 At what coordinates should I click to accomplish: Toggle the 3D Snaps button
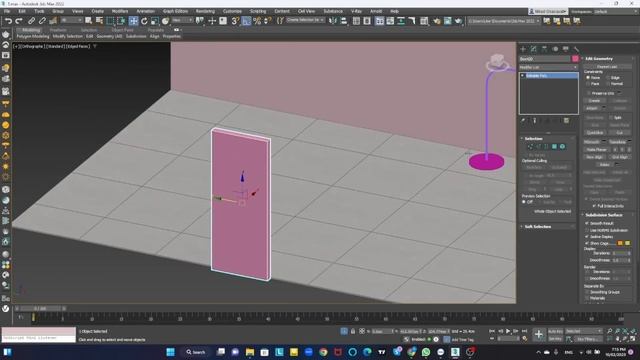236,21
